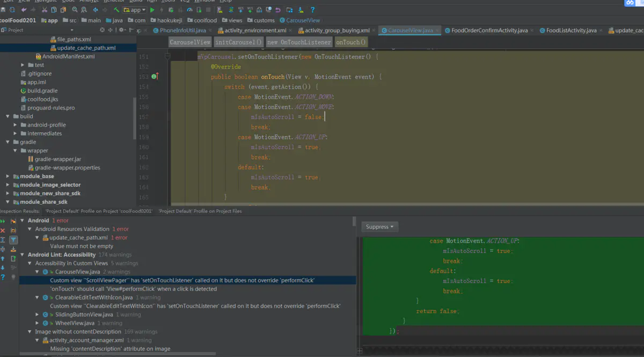Viewport: 644px width, 357px height.
Task: Select gradle-wrapper.properties file
Action: pos(63,168)
